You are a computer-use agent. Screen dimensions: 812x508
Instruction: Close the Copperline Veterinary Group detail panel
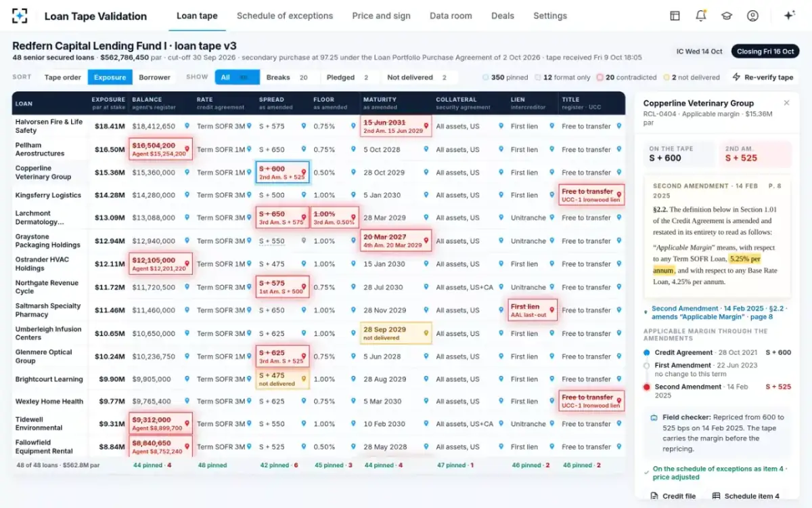click(x=786, y=103)
